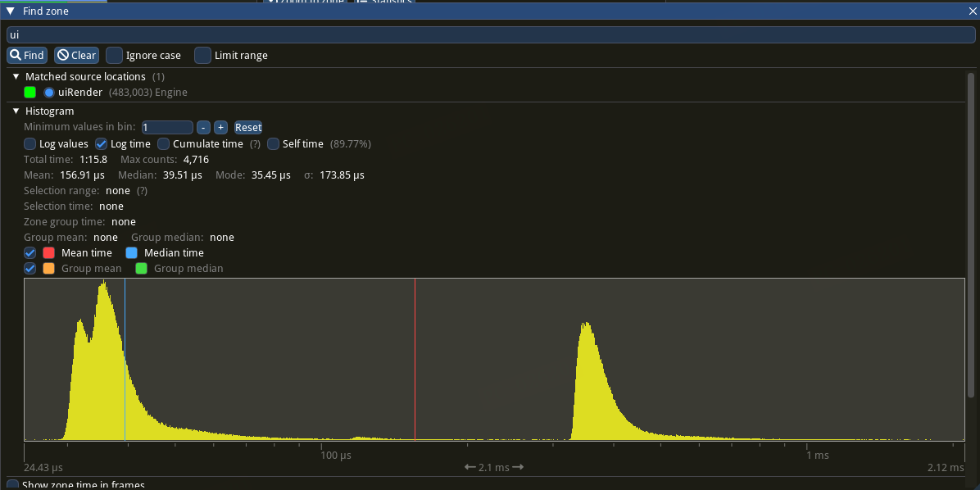Click the Reset button
The width and height of the screenshot is (980, 490).
point(248,128)
